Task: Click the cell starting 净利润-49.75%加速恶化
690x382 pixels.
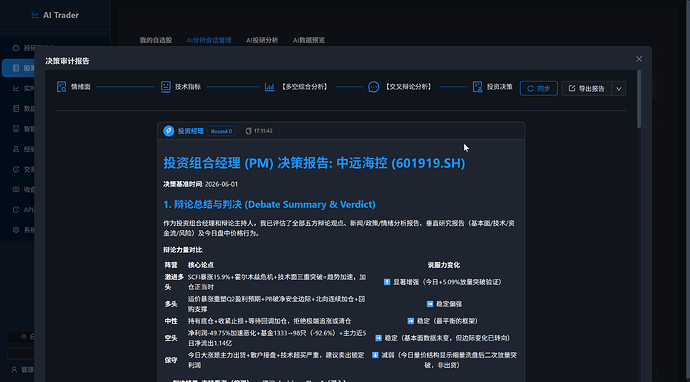Action: tap(277, 338)
